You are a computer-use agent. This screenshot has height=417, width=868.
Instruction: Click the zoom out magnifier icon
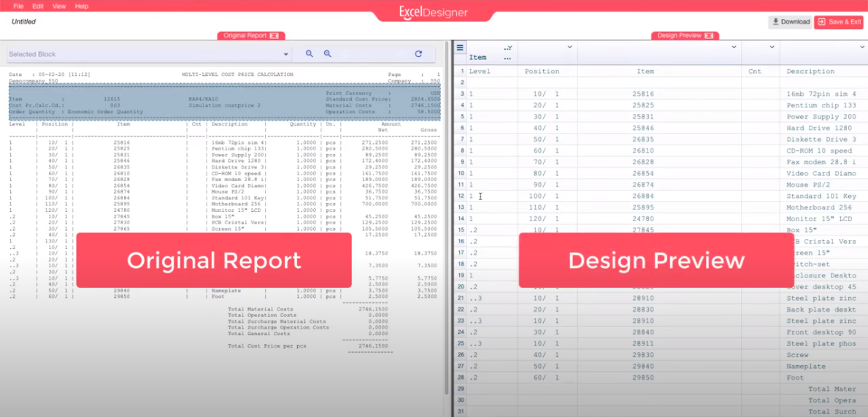pos(310,54)
